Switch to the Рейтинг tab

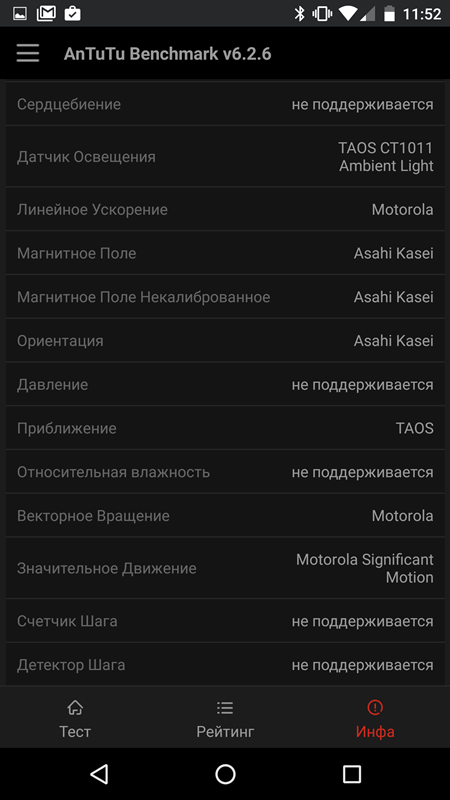[225, 718]
